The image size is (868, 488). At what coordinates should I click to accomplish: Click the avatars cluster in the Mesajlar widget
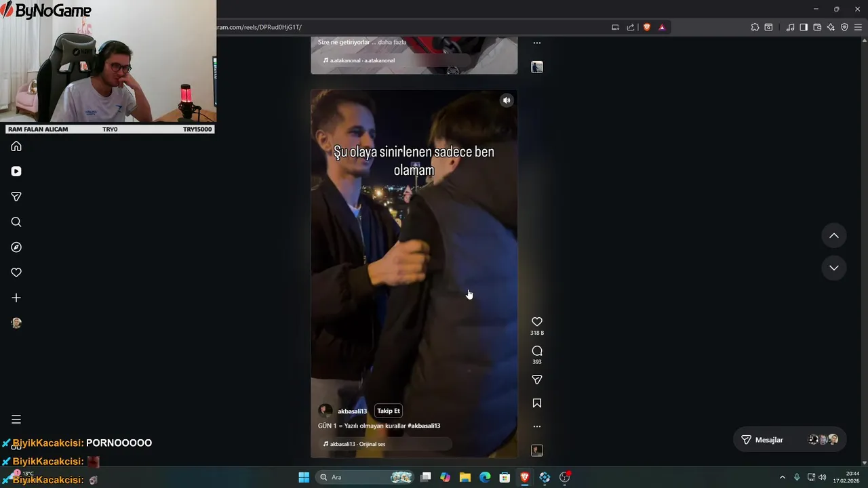tap(823, 440)
